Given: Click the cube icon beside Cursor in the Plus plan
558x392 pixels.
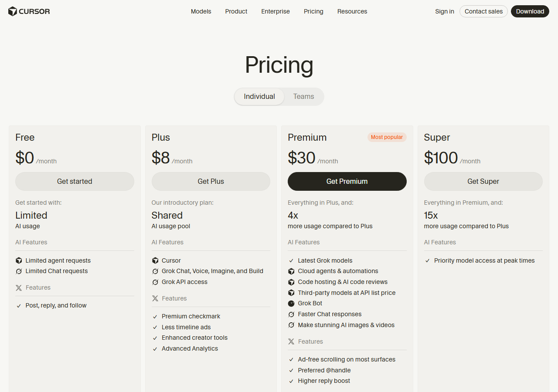Looking at the screenshot, I should click(x=155, y=260).
